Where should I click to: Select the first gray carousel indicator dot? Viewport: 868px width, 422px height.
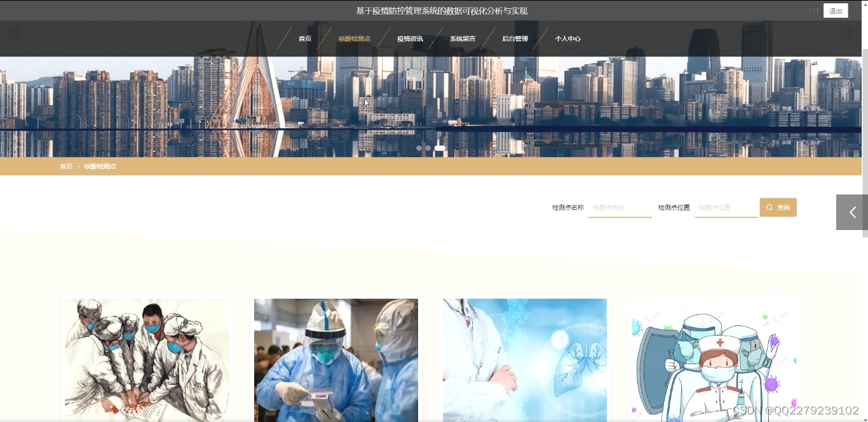pyautogui.click(x=420, y=148)
